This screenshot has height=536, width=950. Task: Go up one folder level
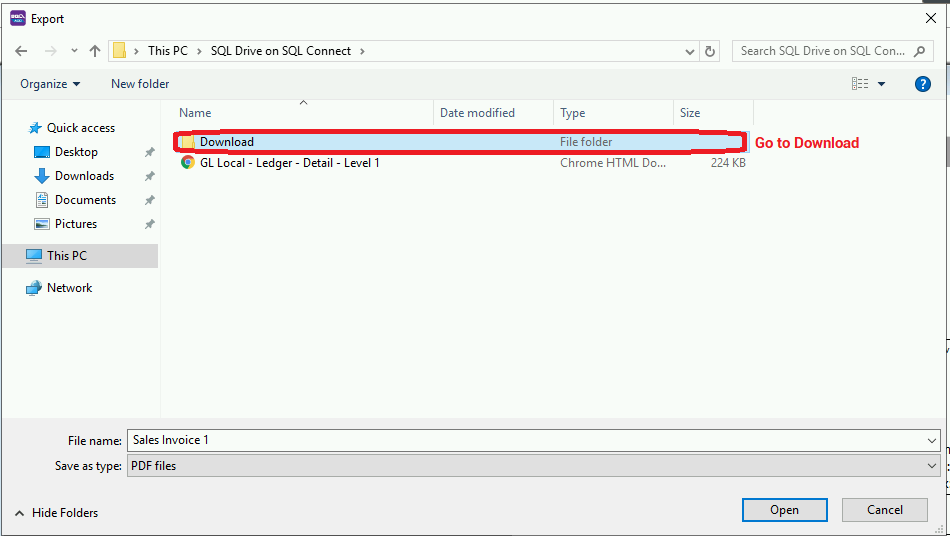coord(95,51)
